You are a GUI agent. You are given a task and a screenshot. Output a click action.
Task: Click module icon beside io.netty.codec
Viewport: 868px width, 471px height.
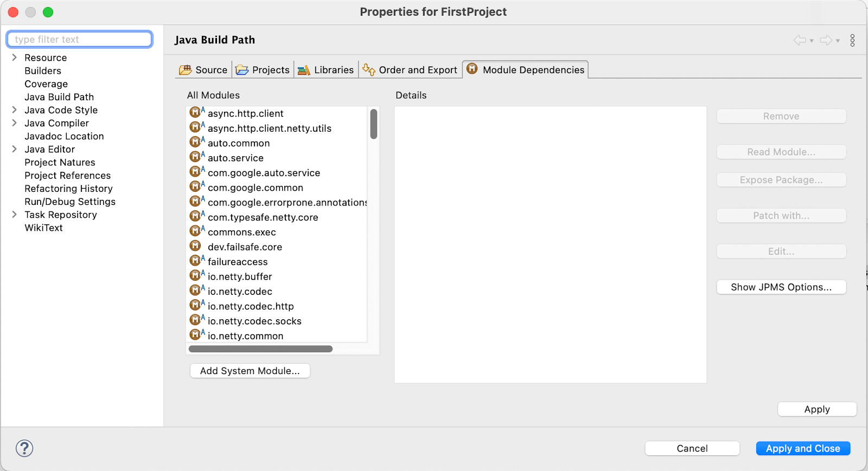[x=196, y=291]
